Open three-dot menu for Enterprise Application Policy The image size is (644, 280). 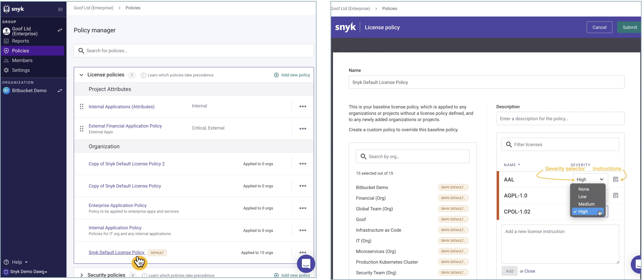[x=303, y=208]
